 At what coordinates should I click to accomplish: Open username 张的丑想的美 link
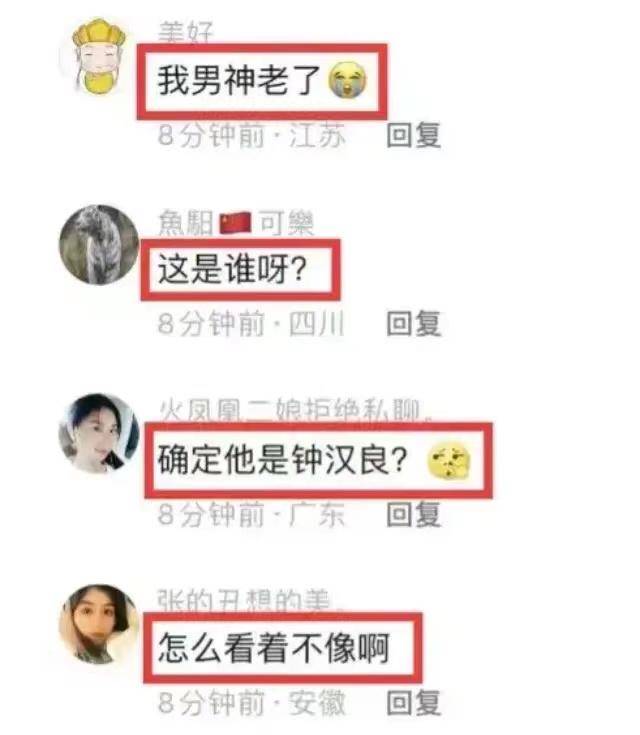click(x=250, y=600)
